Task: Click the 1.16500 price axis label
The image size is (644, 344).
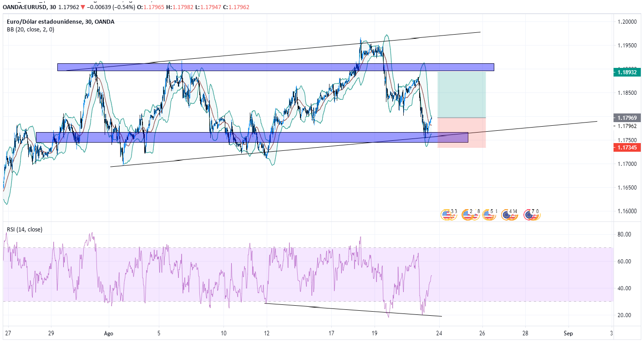Action: (627, 187)
